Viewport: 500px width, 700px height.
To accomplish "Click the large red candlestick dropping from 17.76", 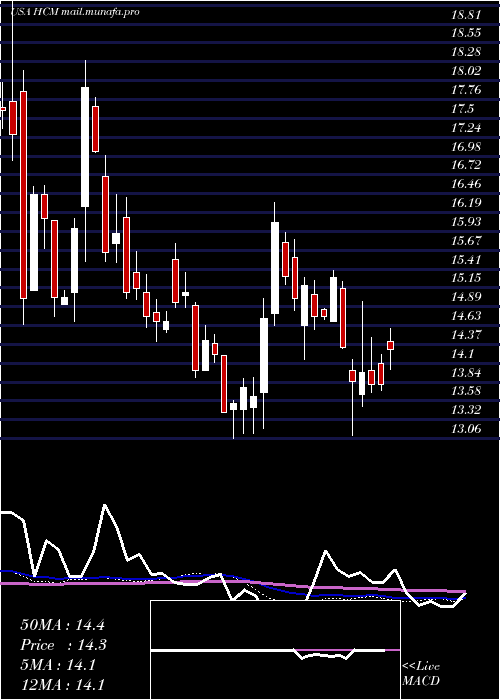I will tap(23, 195).
